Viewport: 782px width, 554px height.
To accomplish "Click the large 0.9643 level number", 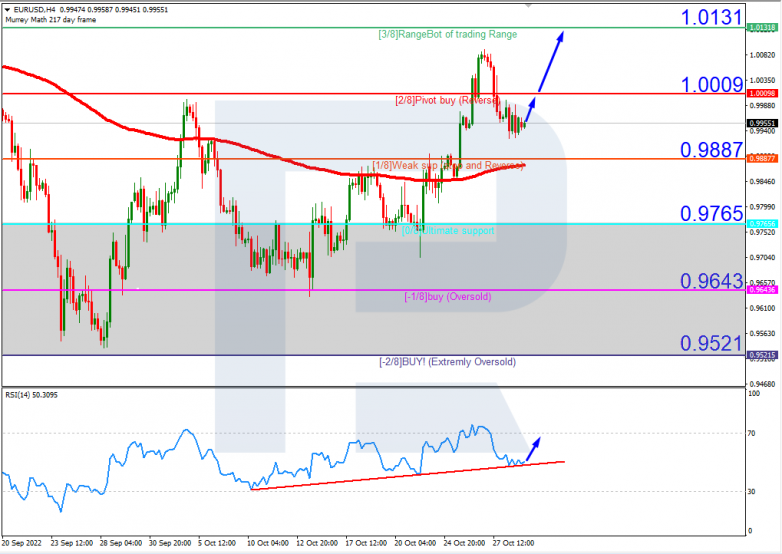I will pos(711,281).
